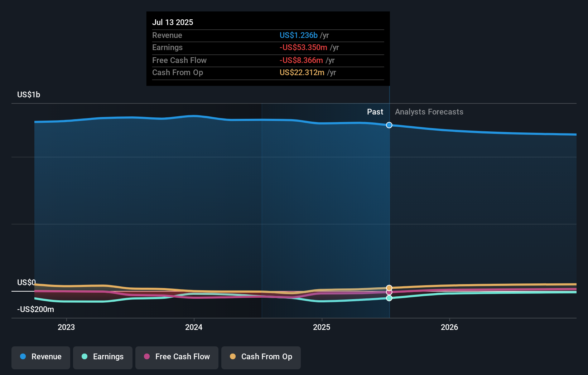Toggle the Revenue series visibility
The image size is (588, 375).
pyautogui.click(x=40, y=357)
